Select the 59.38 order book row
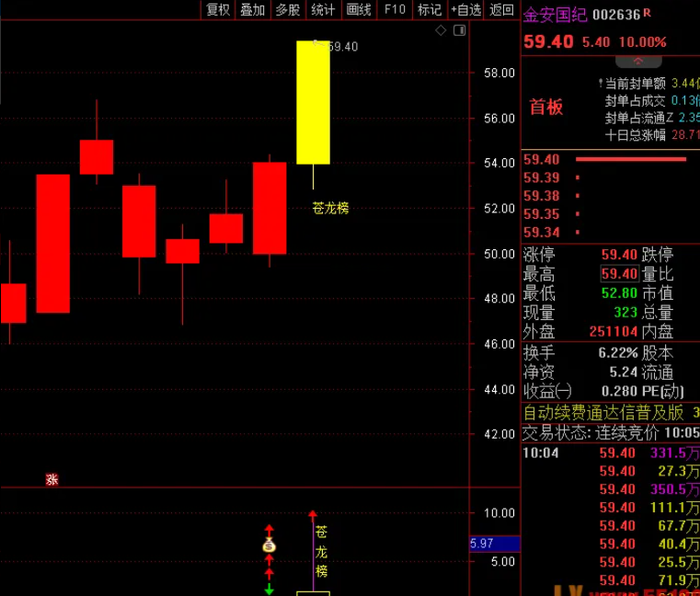Viewport: 700px width, 596px height. coord(610,196)
